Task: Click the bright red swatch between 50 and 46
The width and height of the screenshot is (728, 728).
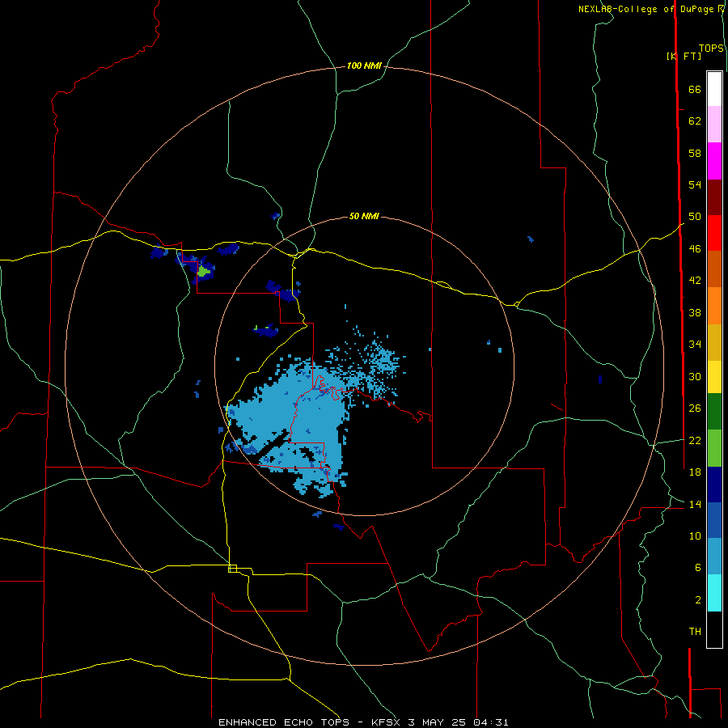Action: point(714,233)
